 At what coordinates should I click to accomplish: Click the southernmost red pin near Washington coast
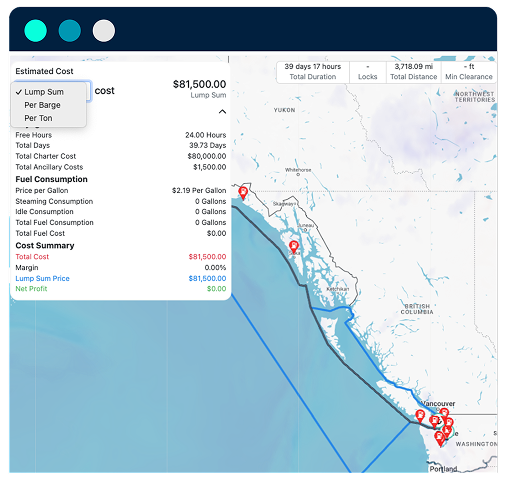[x=440, y=439]
